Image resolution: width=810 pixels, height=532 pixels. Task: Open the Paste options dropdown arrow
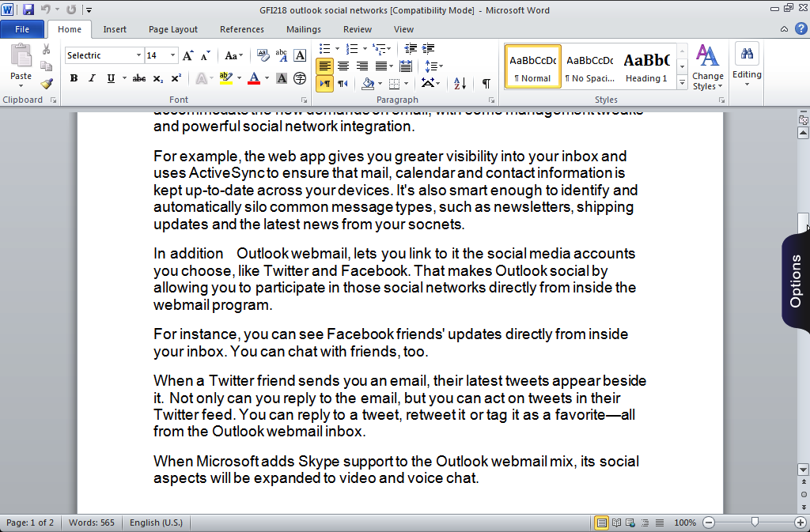[x=21, y=85]
